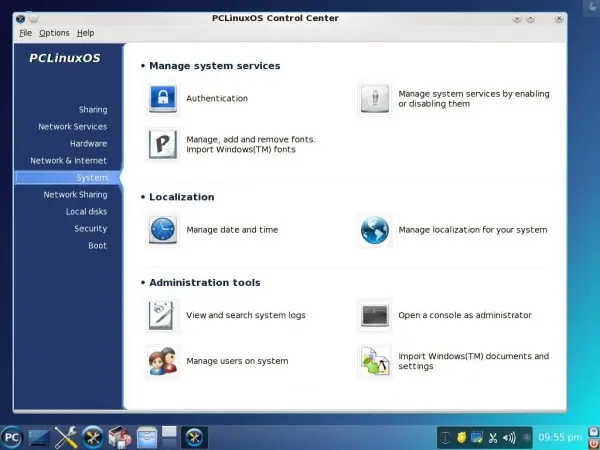Click the taskbar clock showing 09:55 pm
Screen dimensions: 600x450
560,437
